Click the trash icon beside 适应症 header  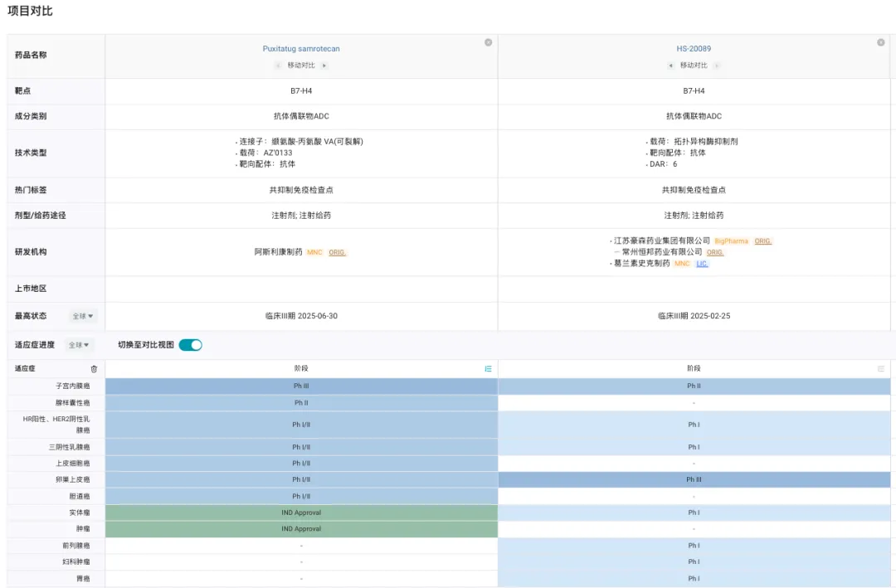point(94,369)
